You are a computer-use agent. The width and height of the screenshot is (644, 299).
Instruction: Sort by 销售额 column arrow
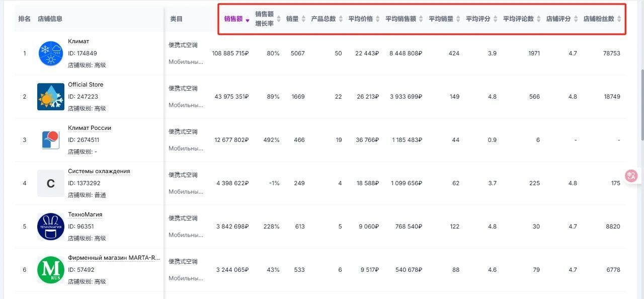[x=247, y=20]
